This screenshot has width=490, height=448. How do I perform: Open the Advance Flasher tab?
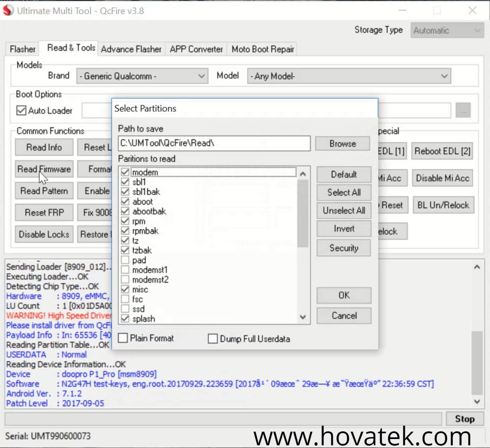[x=131, y=49]
